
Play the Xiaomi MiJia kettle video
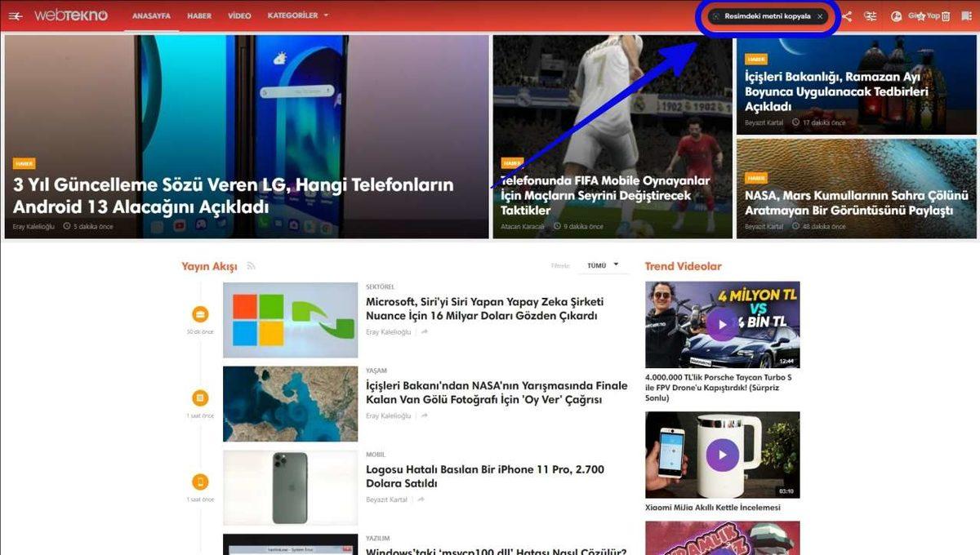coord(722,455)
